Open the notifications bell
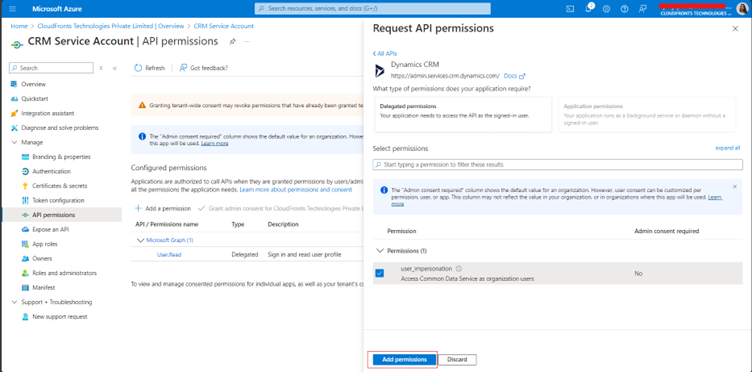Viewport: 752px width, 372px height. point(589,9)
